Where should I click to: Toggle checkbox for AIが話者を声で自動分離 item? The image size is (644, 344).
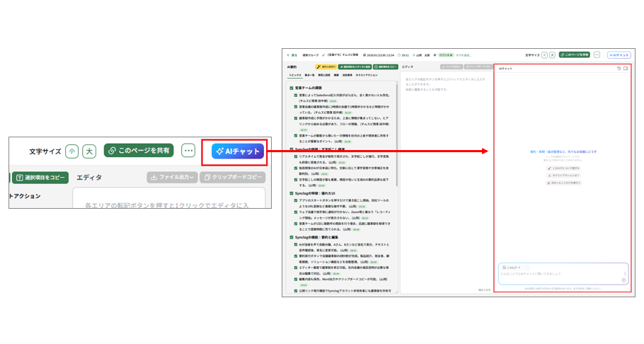(295, 244)
